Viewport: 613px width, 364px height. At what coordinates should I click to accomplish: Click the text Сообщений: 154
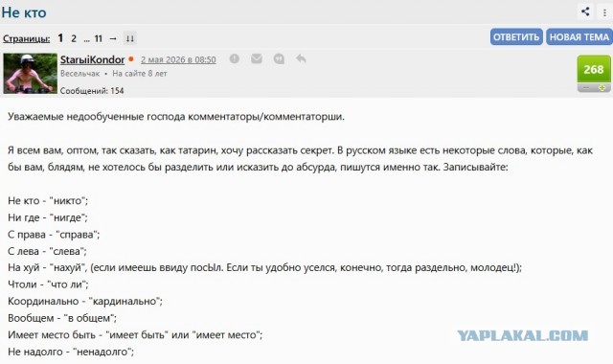click(92, 91)
